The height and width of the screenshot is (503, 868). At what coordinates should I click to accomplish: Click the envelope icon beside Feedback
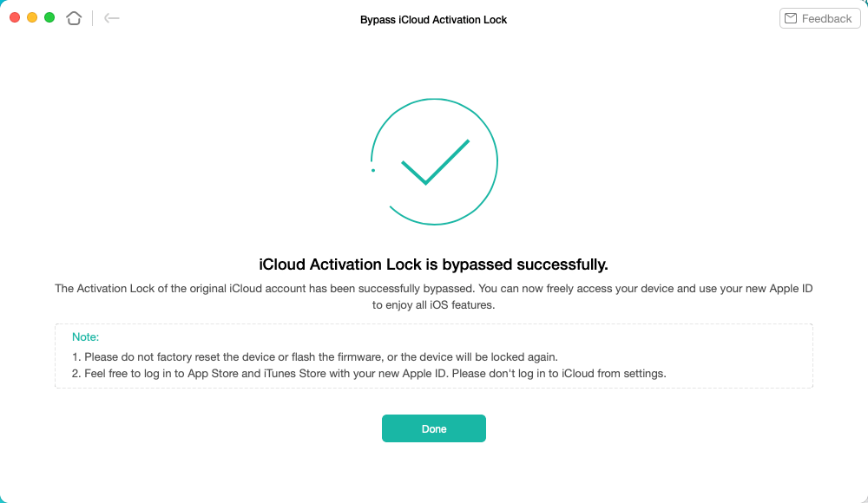coord(790,18)
